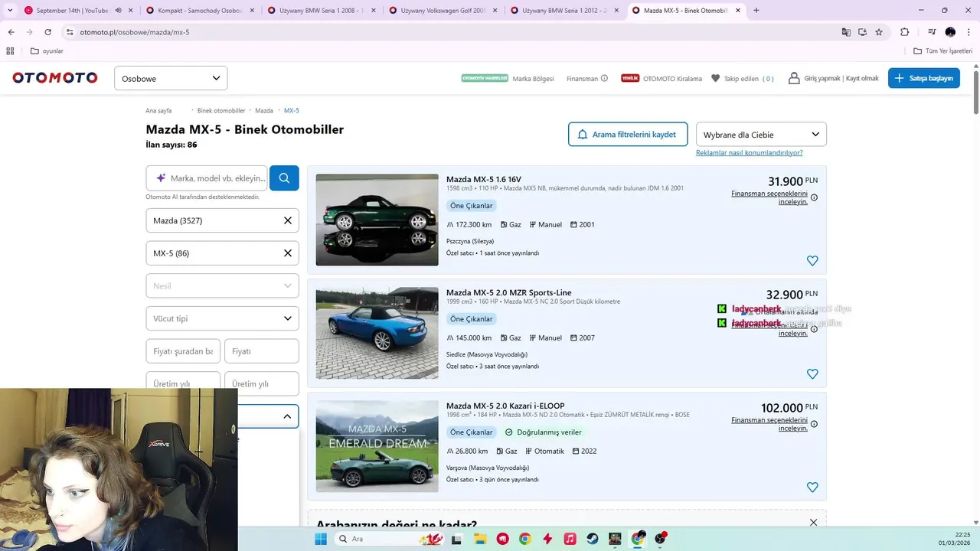Open the Chrome extensions puzzle icon
980x551 pixels.
[904, 32]
